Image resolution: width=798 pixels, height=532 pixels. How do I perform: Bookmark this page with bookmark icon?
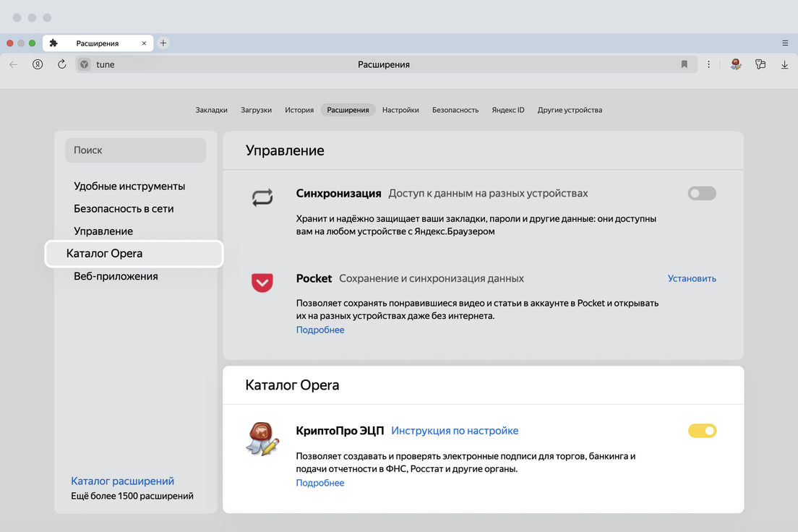coord(684,64)
